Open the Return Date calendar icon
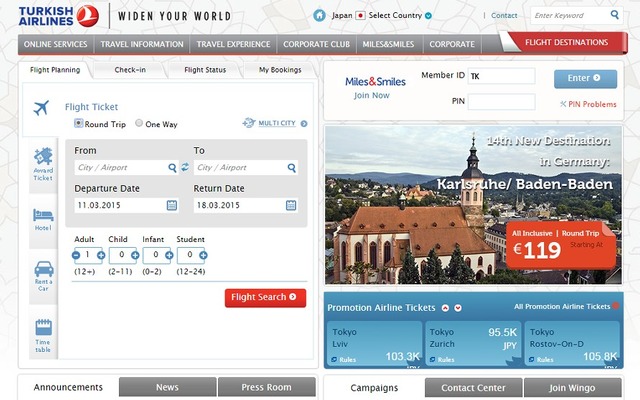This screenshot has height=400, width=640. (291, 205)
